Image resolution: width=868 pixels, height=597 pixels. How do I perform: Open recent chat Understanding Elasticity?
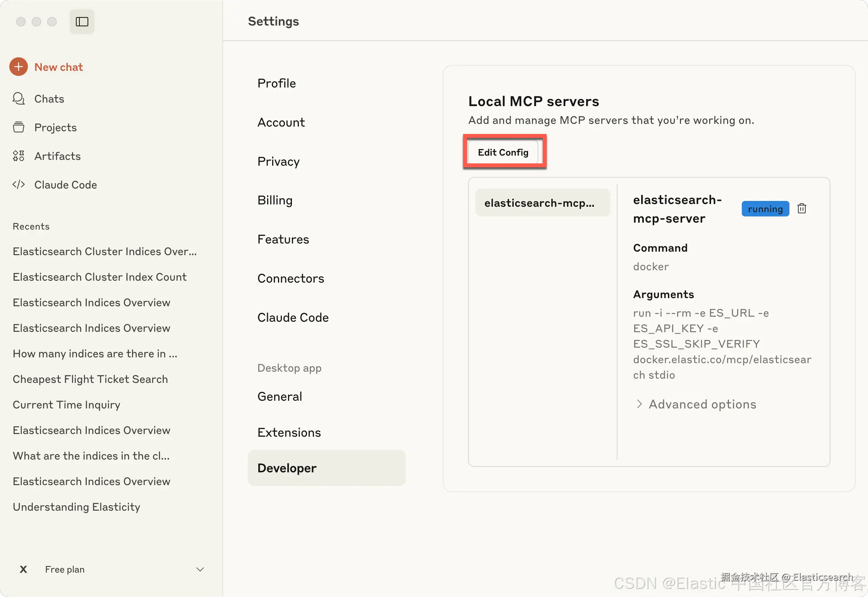[x=76, y=507]
